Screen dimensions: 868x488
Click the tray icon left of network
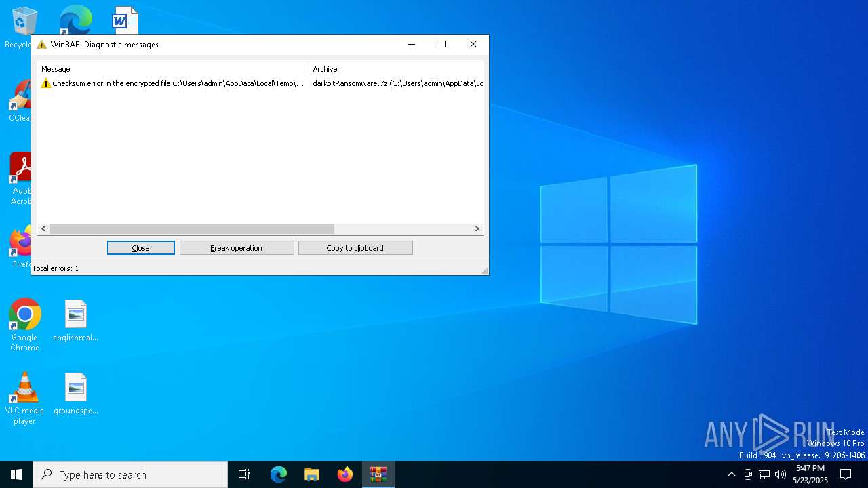click(x=748, y=474)
